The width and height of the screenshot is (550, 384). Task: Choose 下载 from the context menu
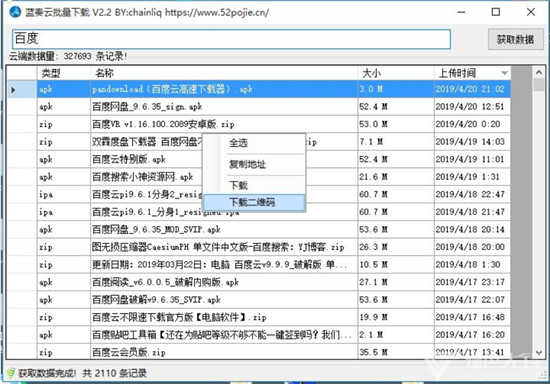(x=239, y=185)
